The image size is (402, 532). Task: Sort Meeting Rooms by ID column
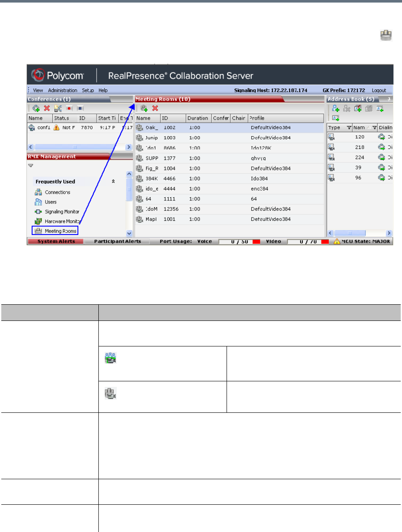pyautogui.click(x=173, y=118)
